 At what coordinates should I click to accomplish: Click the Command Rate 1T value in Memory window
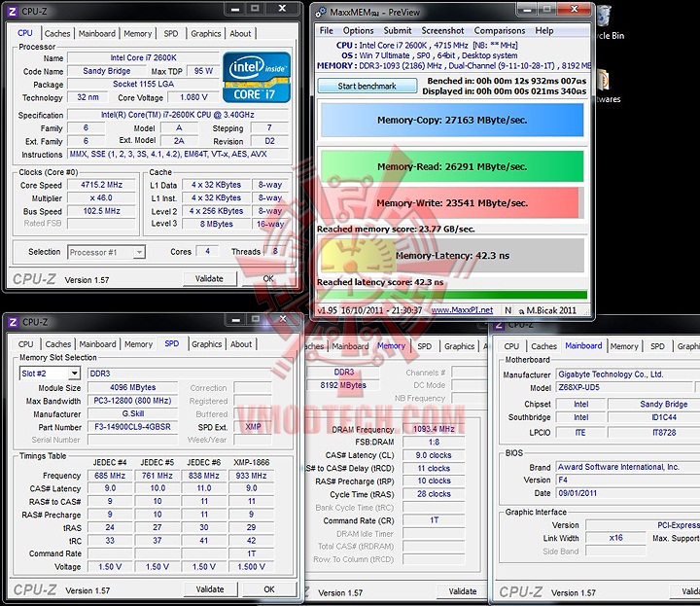click(434, 520)
